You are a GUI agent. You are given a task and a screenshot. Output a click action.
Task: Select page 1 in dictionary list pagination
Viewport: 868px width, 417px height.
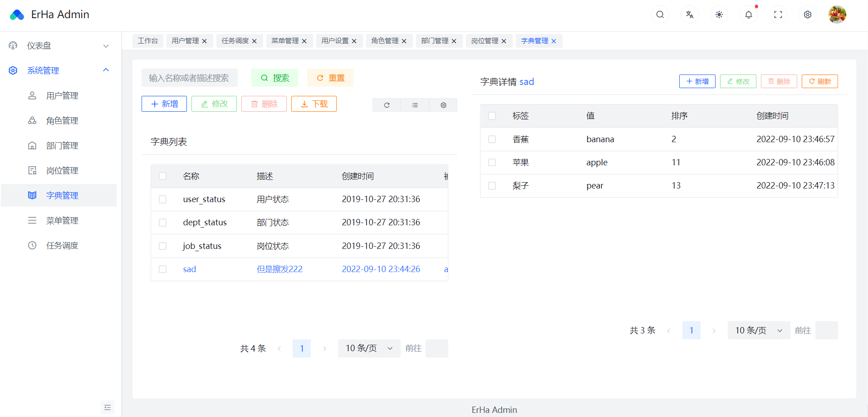302,348
